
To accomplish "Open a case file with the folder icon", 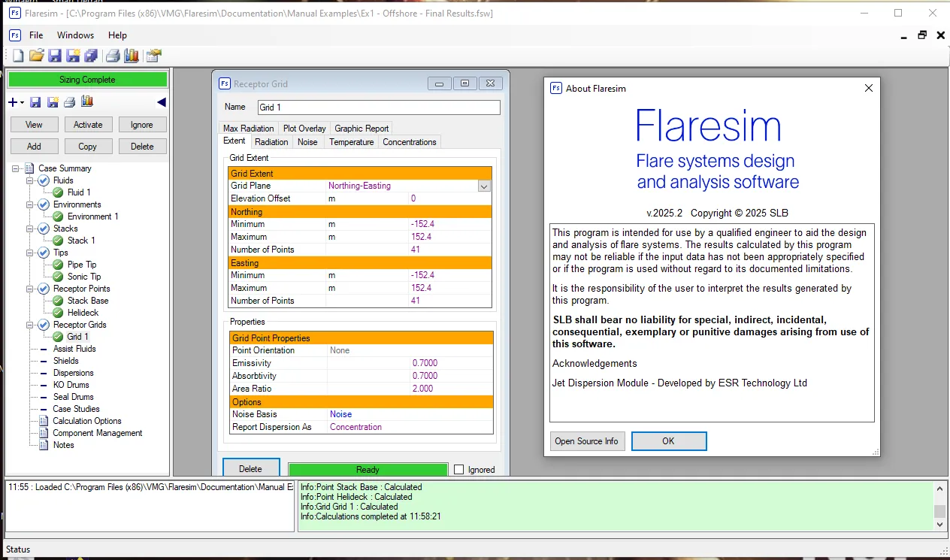I will pos(36,56).
